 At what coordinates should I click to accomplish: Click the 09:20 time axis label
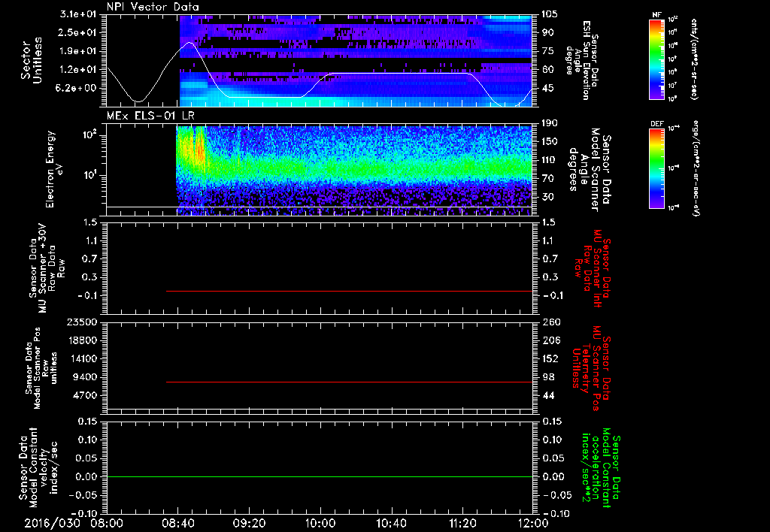(x=249, y=523)
